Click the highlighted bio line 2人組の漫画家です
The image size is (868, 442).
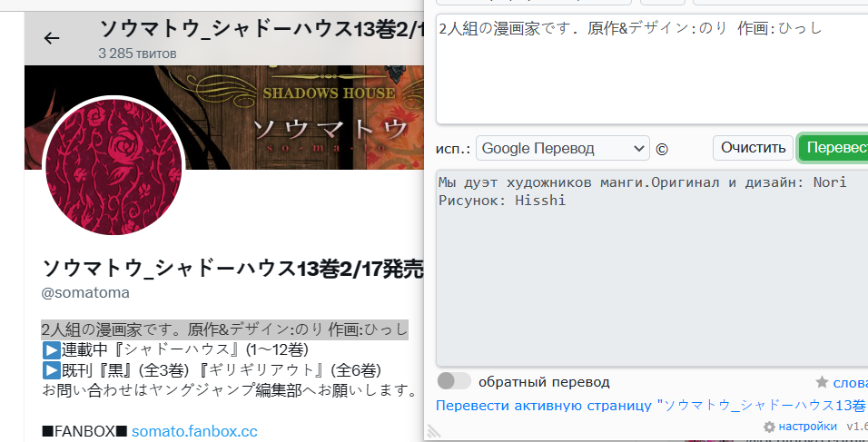[225, 329]
